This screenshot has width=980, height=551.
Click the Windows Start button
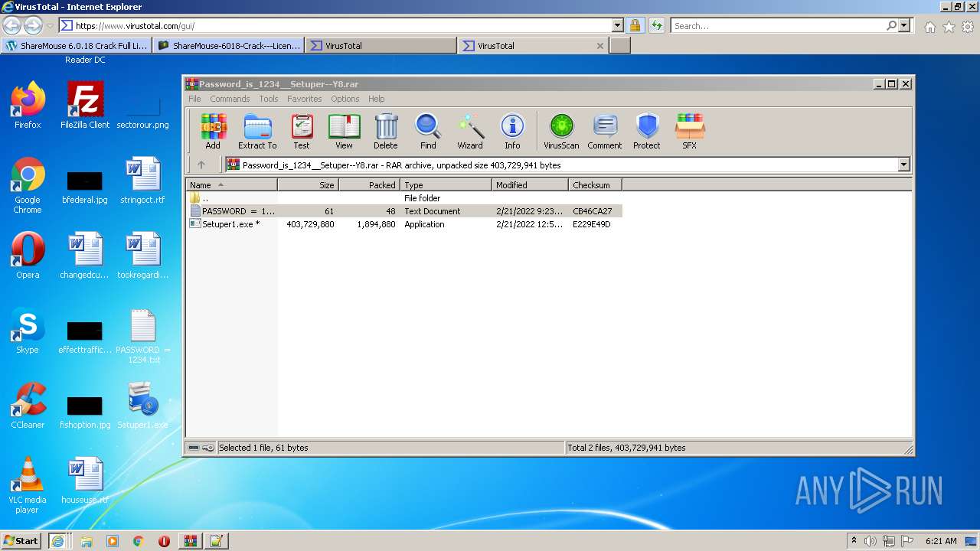click(x=21, y=541)
